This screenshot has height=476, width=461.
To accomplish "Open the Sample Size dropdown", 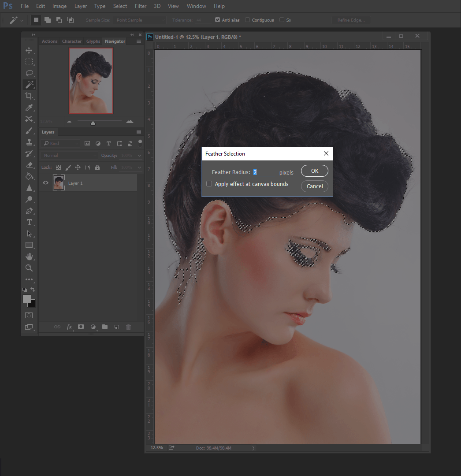I will [x=139, y=20].
